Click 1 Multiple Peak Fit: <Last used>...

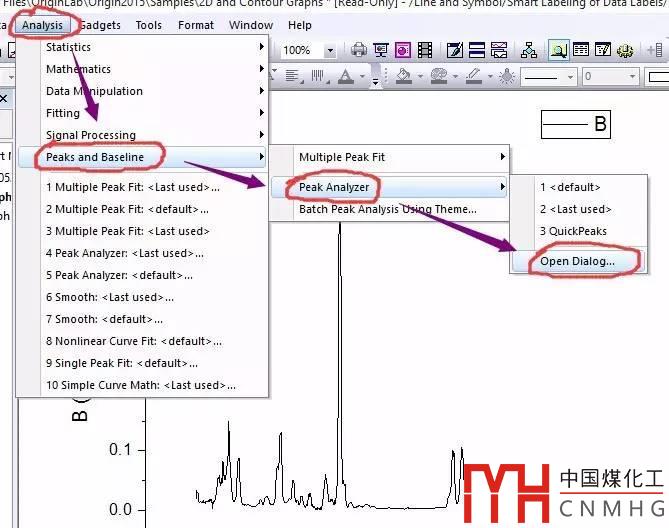pos(143,187)
